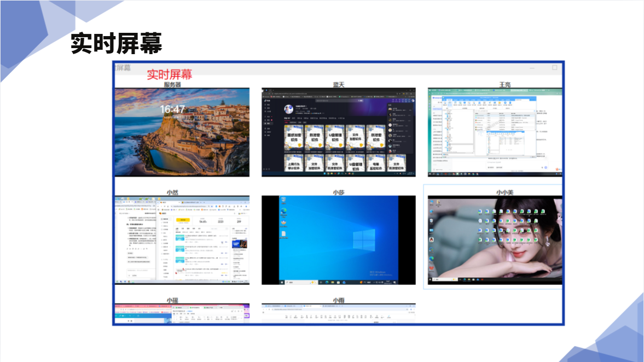644x362 pixels.
Task: Maximize the screen monitoring window
Action: [554, 68]
